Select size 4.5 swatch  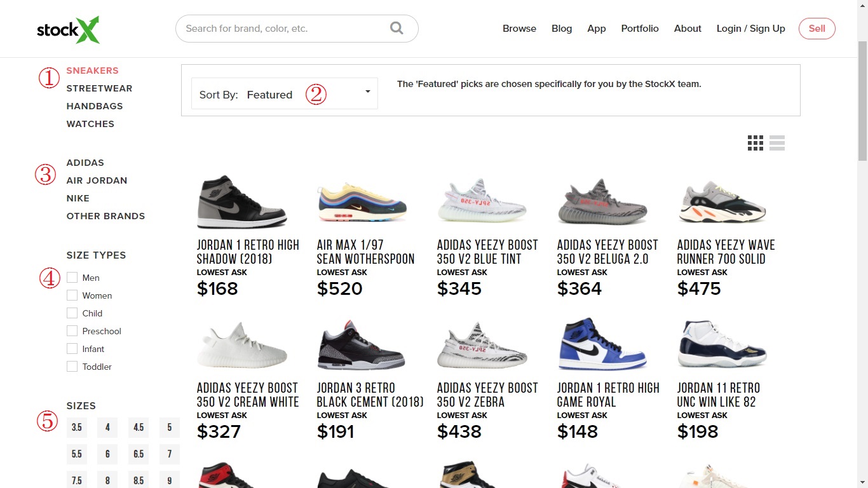click(x=139, y=428)
